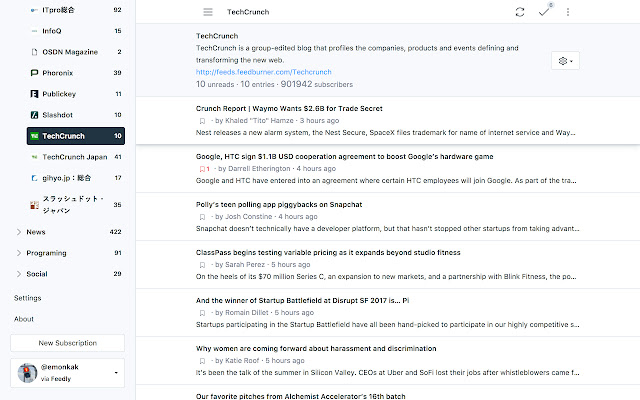The height and width of the screenshot is (400, 640).
Task: Select the InfoQ feed icon
Action: (x=34, y=31)
